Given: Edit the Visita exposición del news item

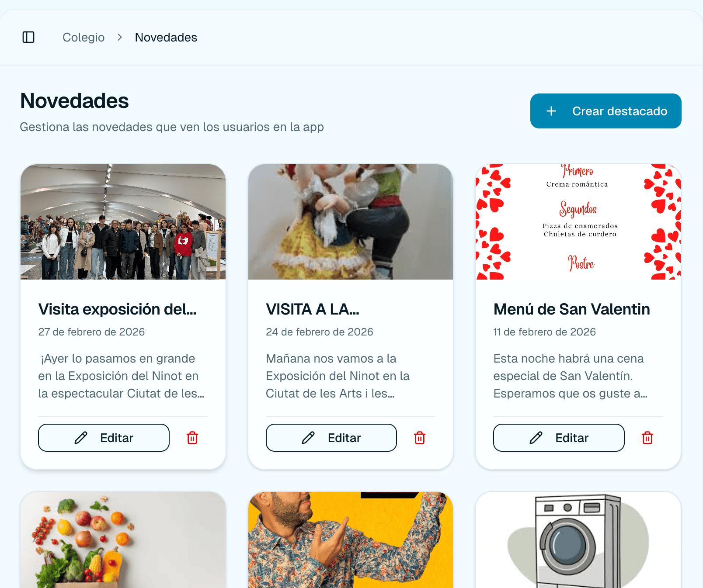Looking at the screenshot, I should point(104,438).
